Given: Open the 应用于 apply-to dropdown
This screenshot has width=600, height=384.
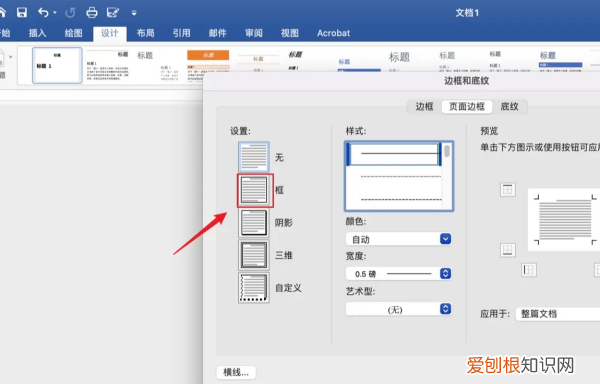Looking at the screenshot, I should (x=558, y=314).
